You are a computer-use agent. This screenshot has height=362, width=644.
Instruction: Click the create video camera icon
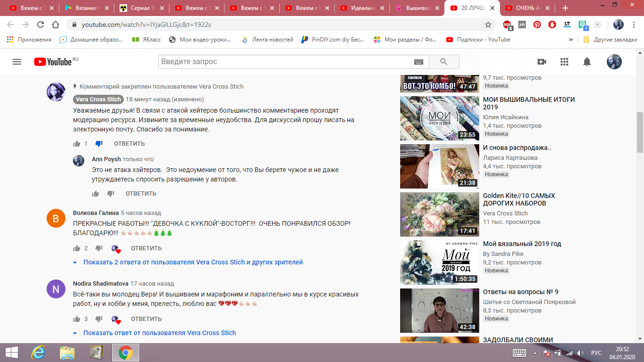[x=542, y=62]
